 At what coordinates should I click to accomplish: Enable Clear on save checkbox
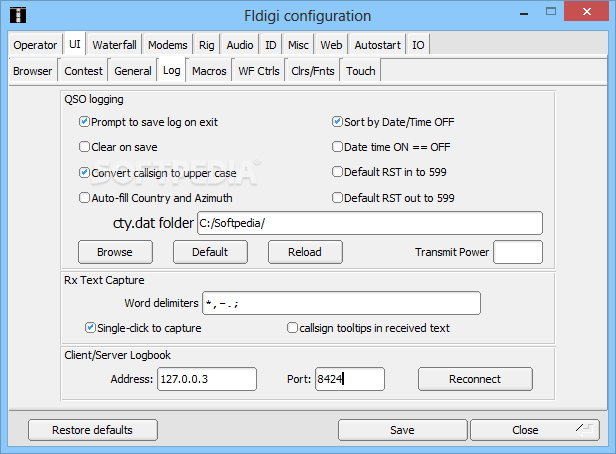[x=85, y=147]
